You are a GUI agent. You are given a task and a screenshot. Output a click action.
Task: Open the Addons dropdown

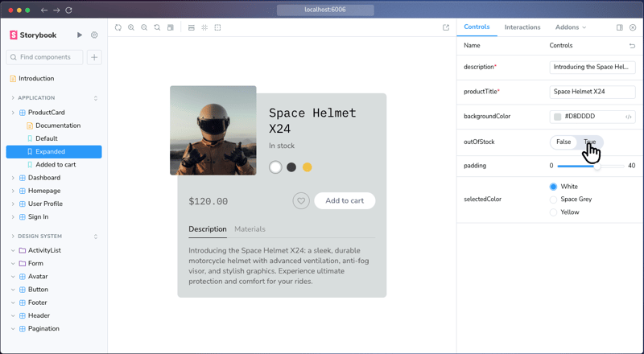coord(571,27)
